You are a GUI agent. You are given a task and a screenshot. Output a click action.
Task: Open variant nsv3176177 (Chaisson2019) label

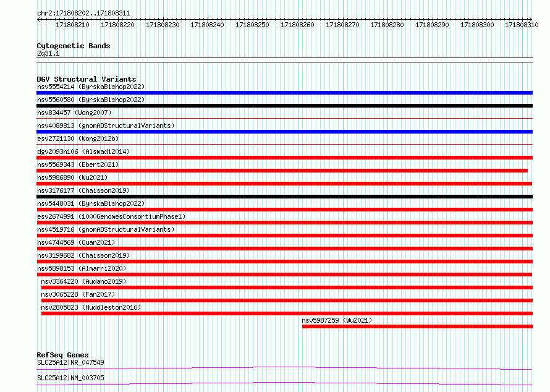tap(83, 190)
